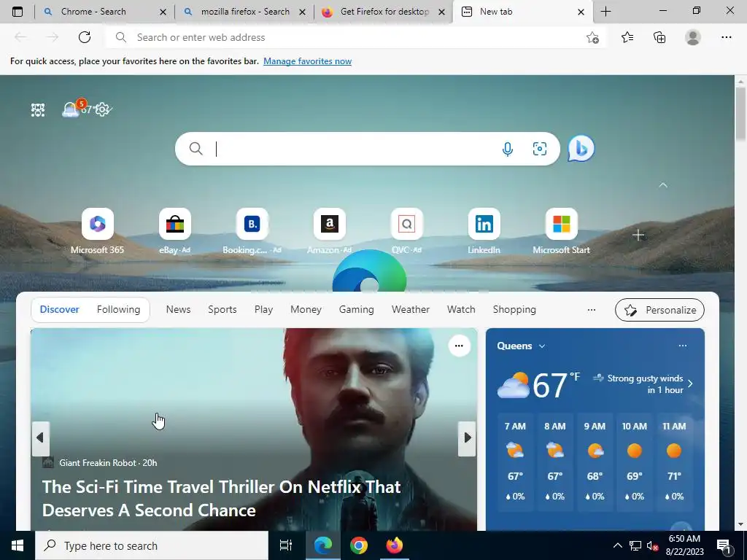Open page settings gear icon
Image resolution: width=747 pixels, height=560 pixels.
tap(101, 109)
